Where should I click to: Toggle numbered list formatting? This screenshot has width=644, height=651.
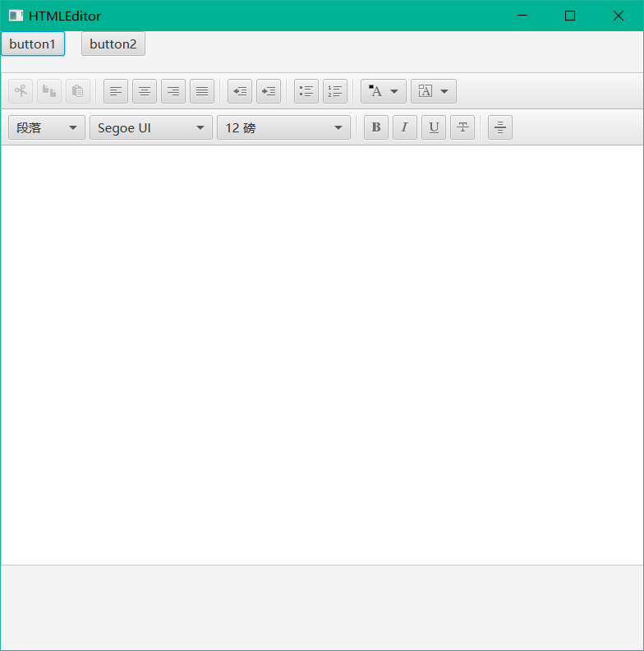tap(335, 91)
